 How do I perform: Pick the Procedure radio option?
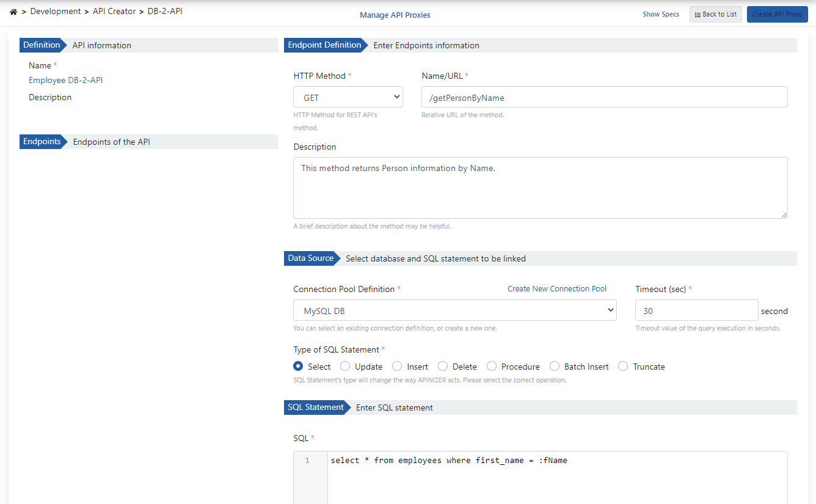point(492,367)
